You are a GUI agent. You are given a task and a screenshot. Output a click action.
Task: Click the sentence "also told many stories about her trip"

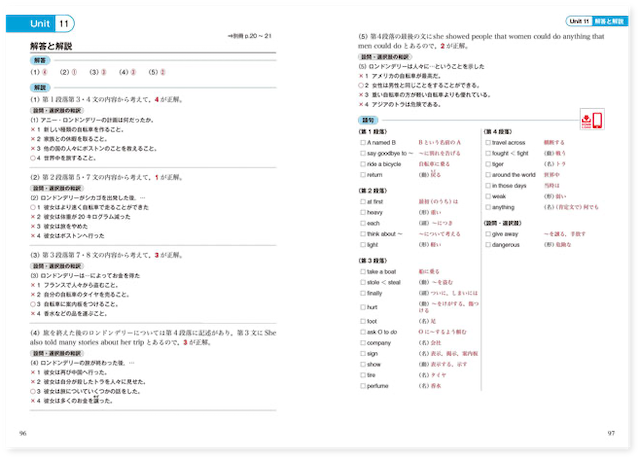(87, 342)
